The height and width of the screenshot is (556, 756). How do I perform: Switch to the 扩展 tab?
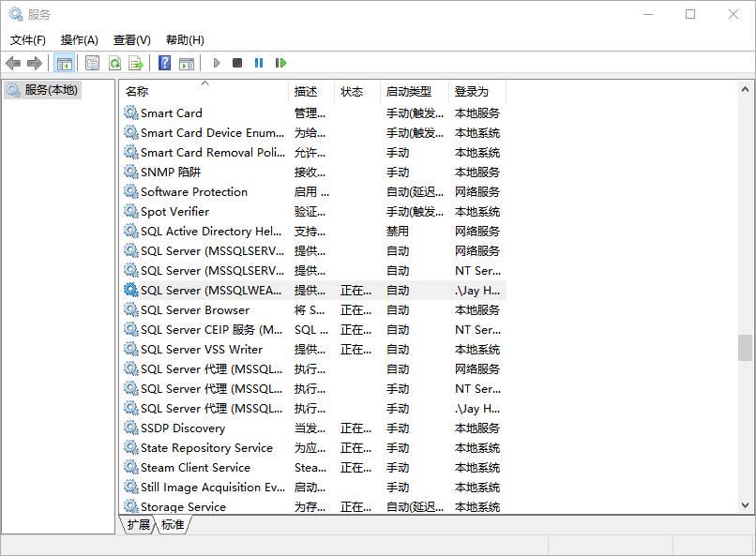pyautogui.click(x=139, y=525)
